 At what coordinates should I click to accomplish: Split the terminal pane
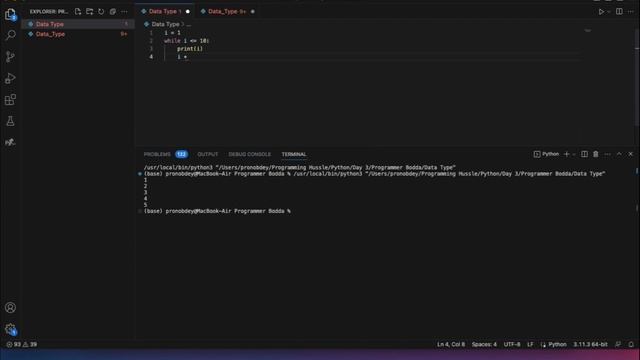(x=584, y=154)
